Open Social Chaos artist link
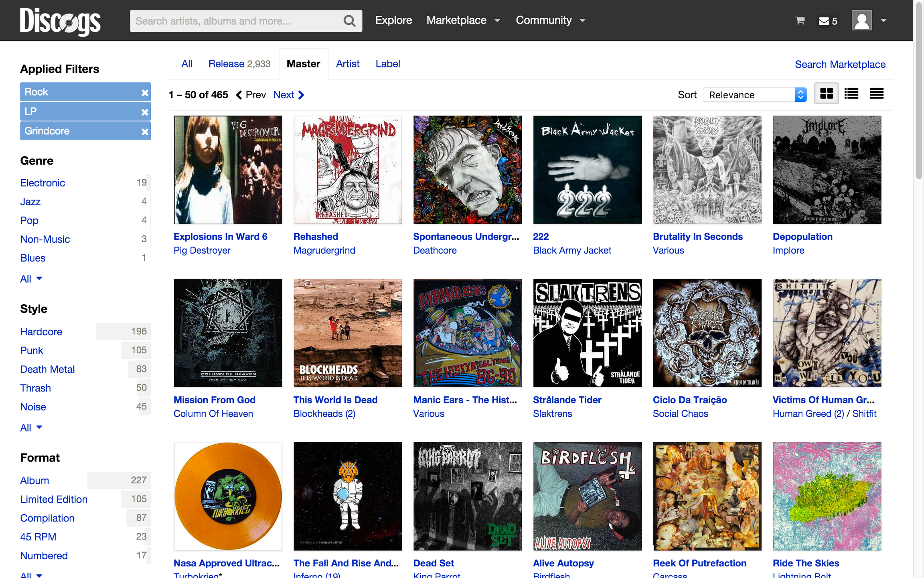Screen dimensions: 924x578 coord(680,414)
